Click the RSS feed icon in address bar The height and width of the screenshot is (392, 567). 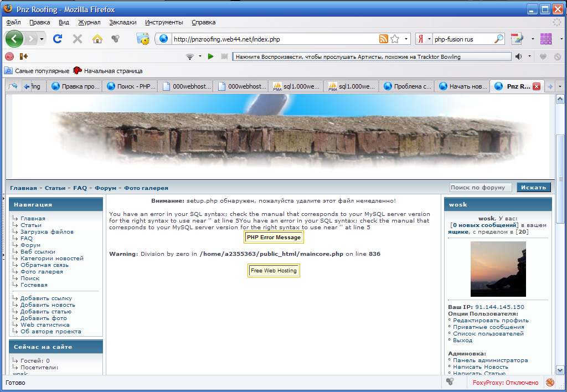point(383,39)
